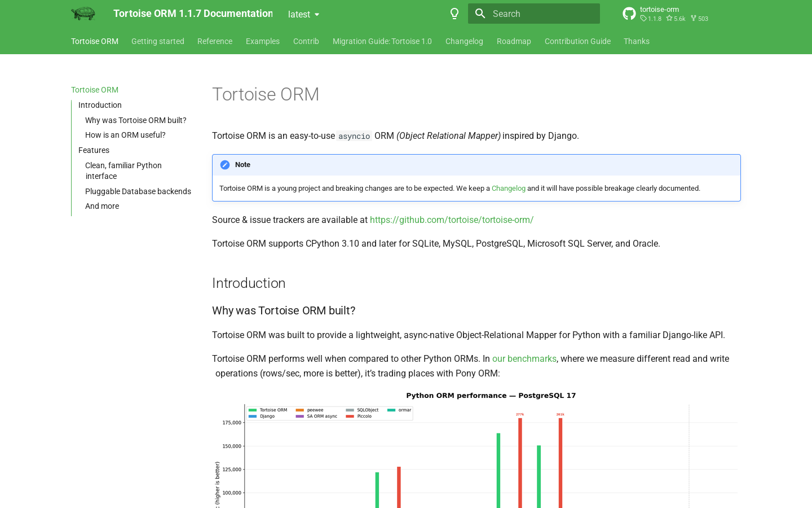
Task: Open the Changelog tab
Action: [464, 41]
